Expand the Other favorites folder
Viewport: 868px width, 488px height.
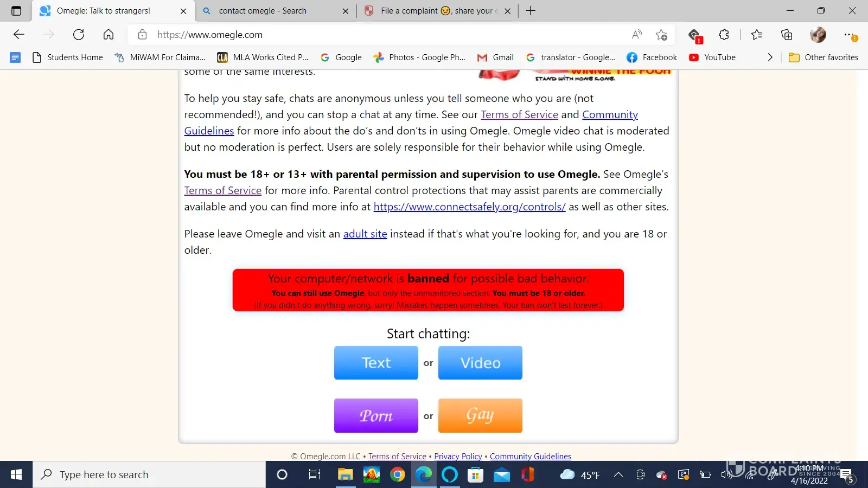[x=824, y=57]
